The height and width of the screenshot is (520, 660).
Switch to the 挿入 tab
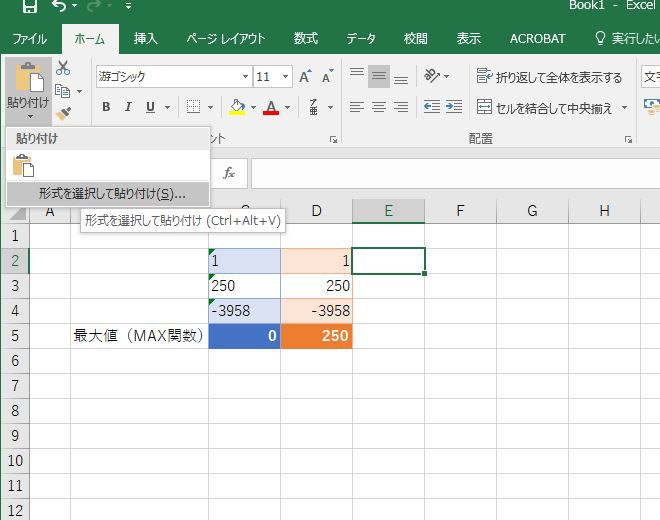click(146, 39)
